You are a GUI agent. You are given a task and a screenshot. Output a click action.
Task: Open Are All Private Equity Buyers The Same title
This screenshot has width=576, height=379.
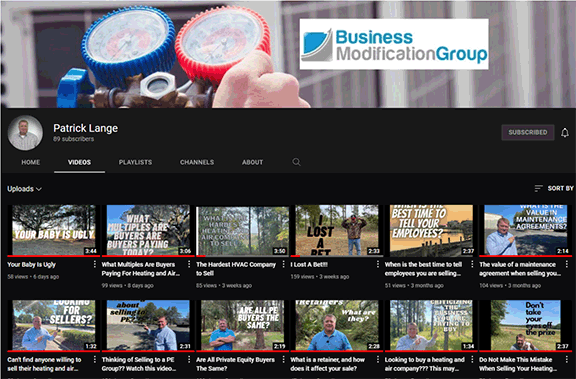(235, 364)
